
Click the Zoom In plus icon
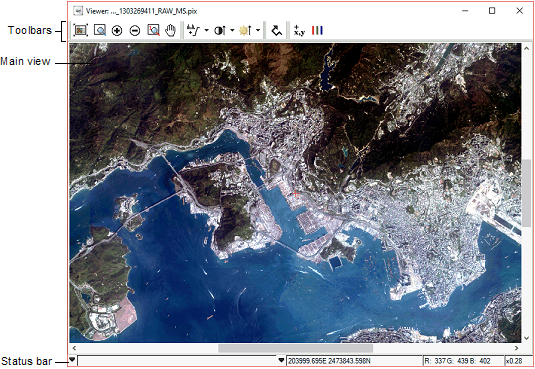click(x=117, y=31)
